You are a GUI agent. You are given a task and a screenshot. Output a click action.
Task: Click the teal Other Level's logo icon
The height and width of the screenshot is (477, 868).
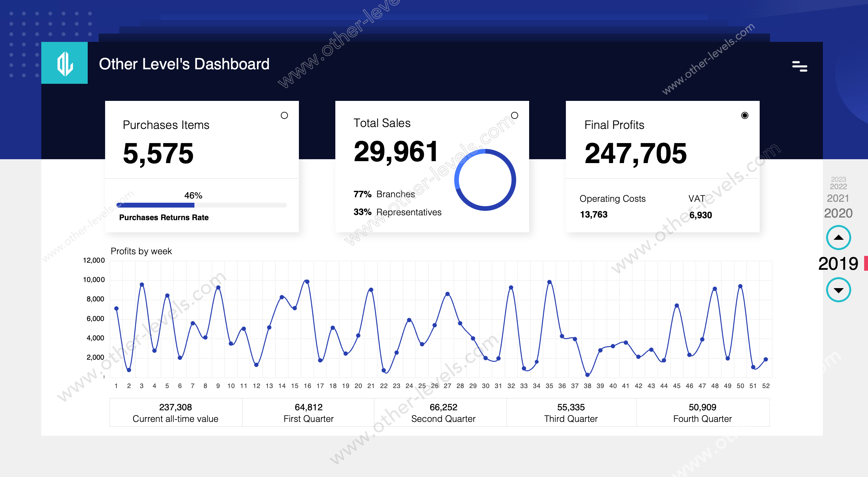[64, 63]
